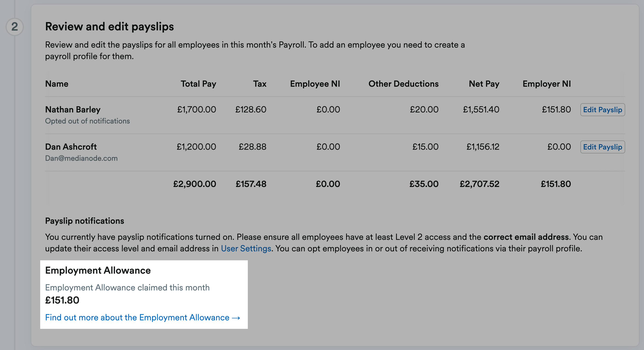644x350 pixels.
Task: Select the 'Opted out of notifications' text
Action: [87, 121]
